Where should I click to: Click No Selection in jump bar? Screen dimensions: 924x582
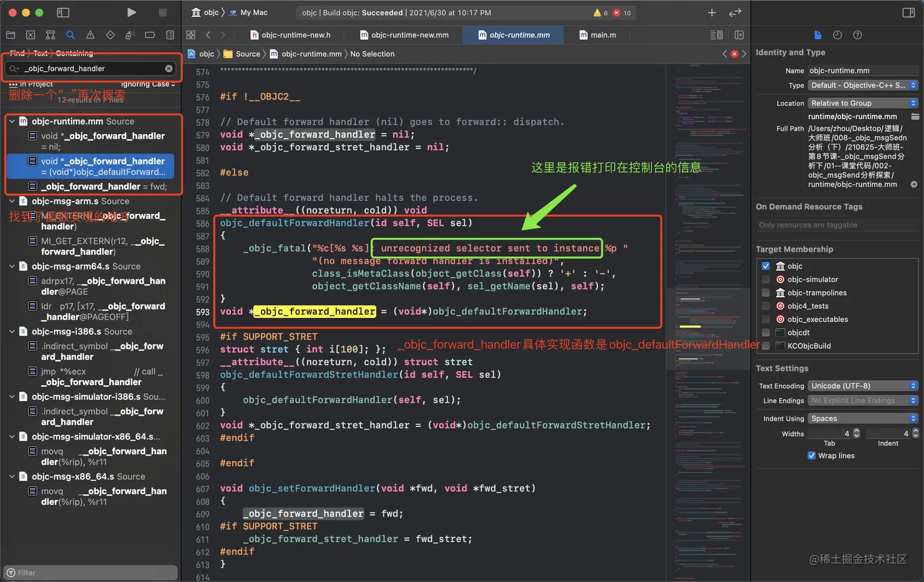pyautogui.click(x=372, y=54)
